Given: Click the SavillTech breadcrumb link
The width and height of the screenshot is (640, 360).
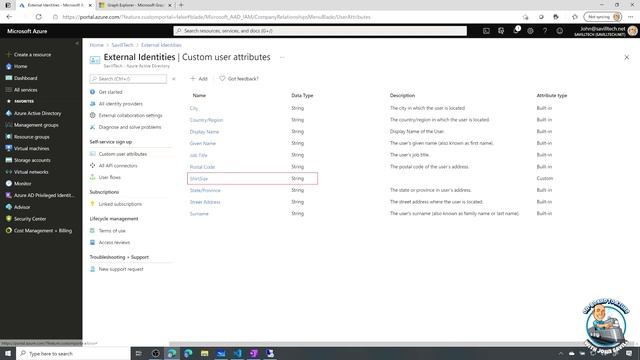Looking at the screenshot, I should 122,45.
